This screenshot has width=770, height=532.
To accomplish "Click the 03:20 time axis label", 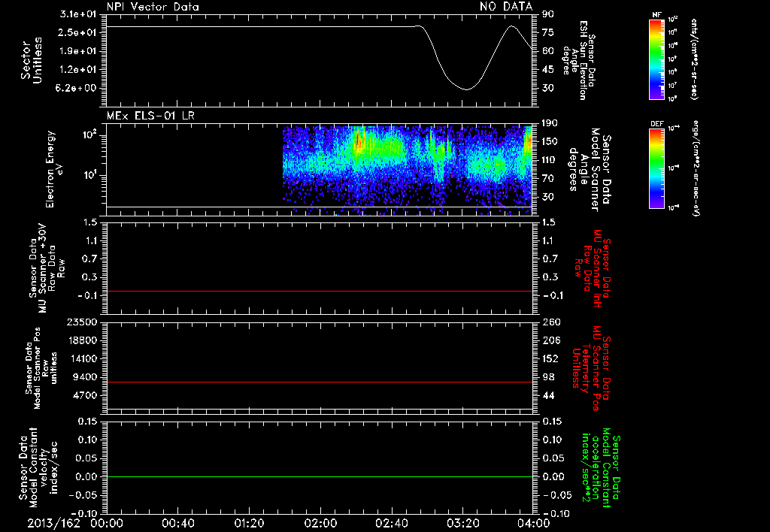I will point(462,523).
